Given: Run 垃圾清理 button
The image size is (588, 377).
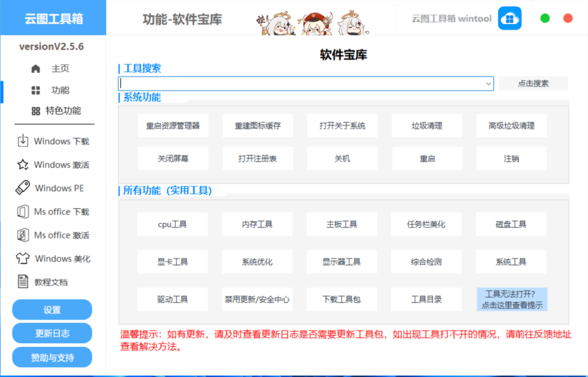Looking at the screenshot, I should tap(427, 126).
